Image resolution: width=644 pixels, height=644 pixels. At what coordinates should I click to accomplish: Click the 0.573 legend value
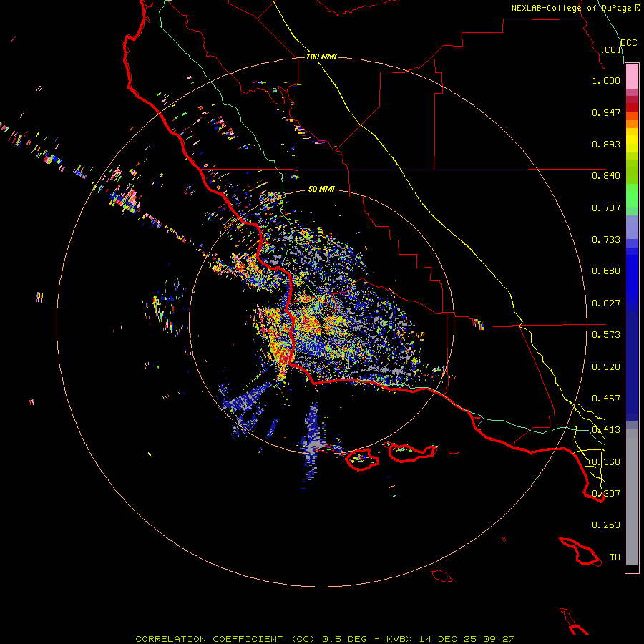coord(606,335)
